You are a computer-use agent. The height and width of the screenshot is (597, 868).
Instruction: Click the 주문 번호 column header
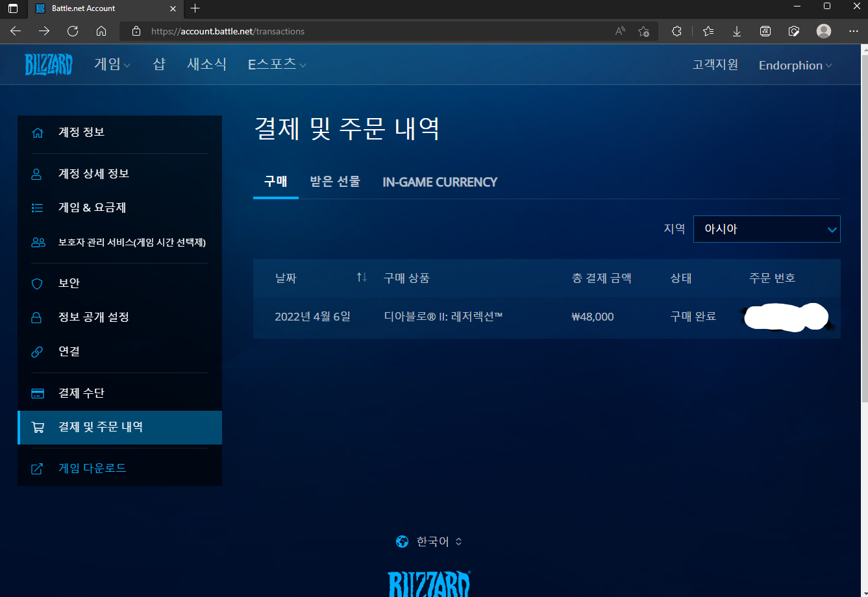773,278
